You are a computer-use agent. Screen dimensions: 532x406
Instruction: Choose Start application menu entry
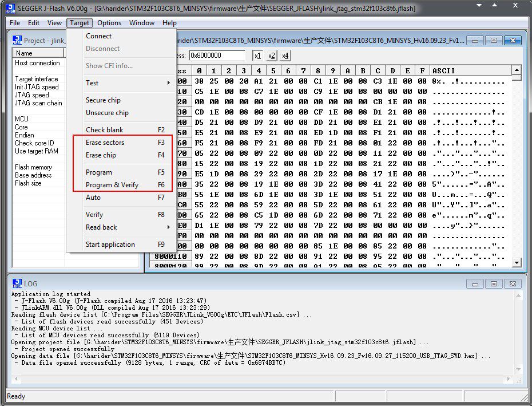(121, 245)
